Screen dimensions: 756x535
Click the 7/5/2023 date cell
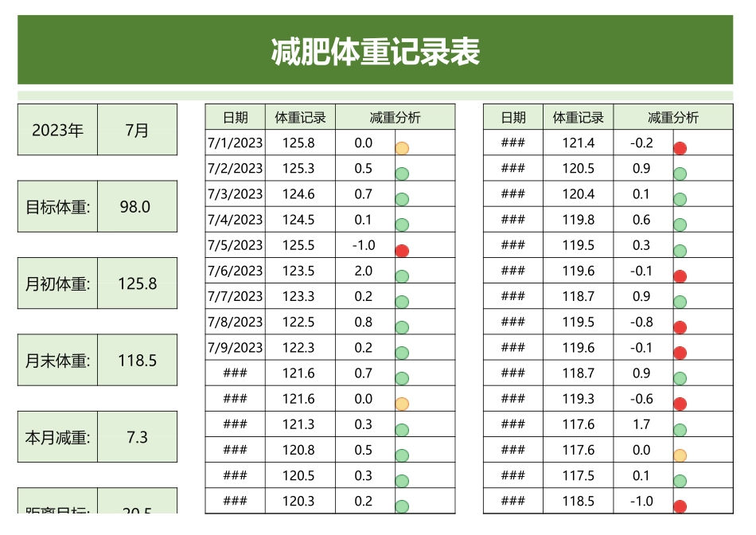236,245
